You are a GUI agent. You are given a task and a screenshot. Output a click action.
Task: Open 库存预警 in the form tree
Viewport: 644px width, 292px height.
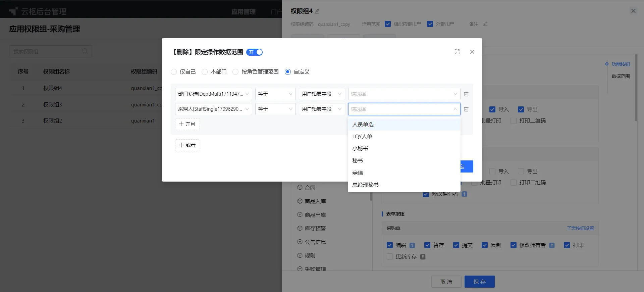(315, 228)
